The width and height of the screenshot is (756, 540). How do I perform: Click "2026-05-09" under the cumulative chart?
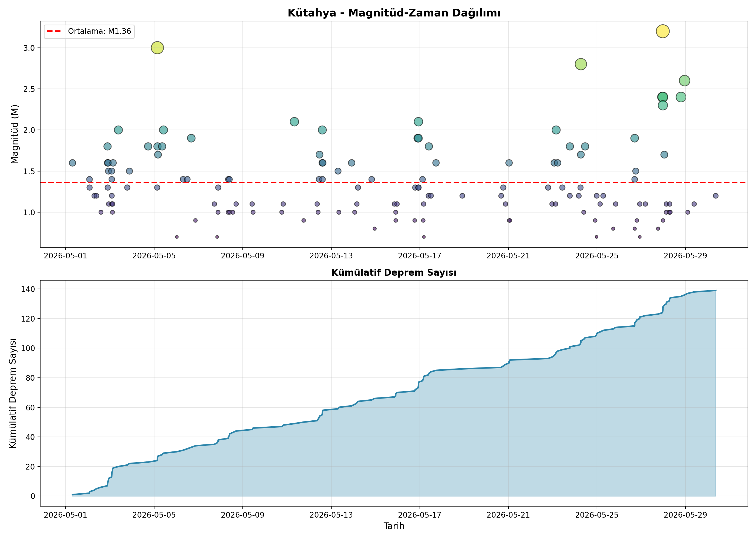tap(243, 515)
